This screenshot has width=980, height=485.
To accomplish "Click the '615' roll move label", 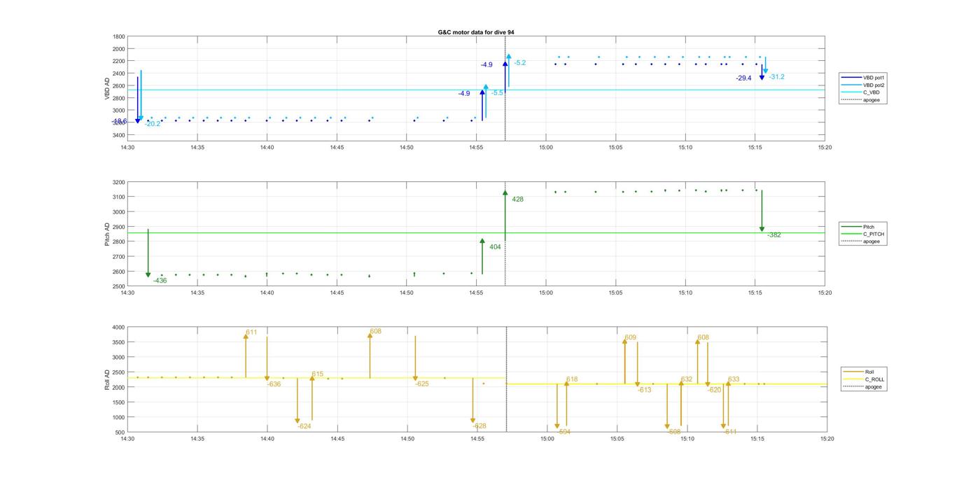I will tap(318, 374).
